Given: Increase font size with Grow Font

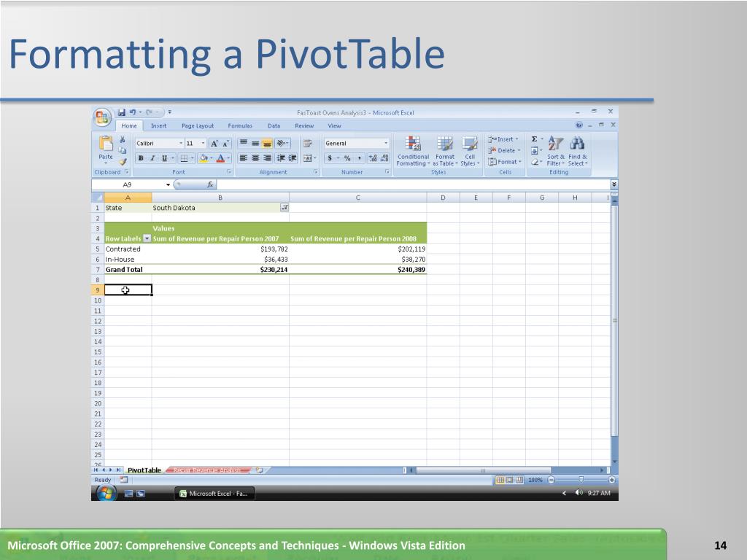Looking at the screenshot, I should click(214, 144).
